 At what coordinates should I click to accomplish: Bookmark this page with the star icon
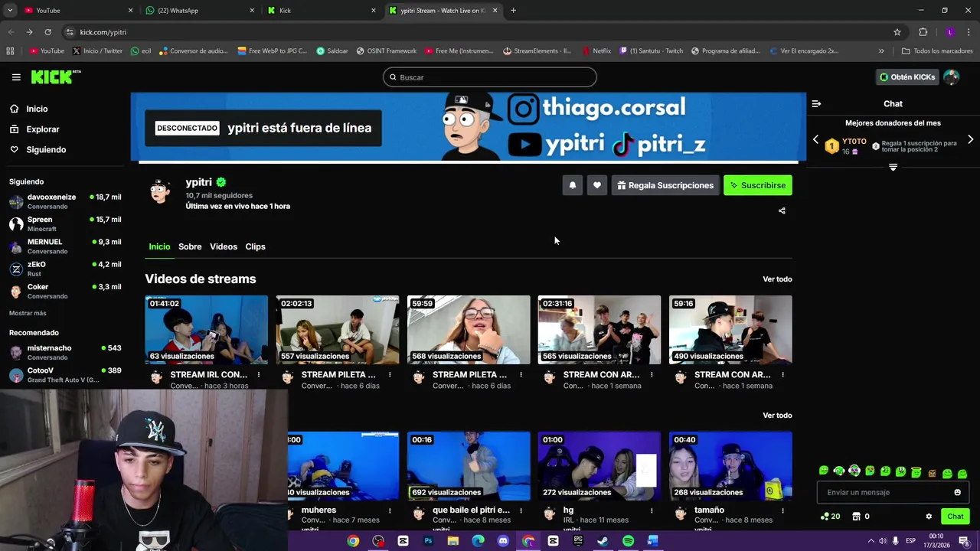point(897,32)
